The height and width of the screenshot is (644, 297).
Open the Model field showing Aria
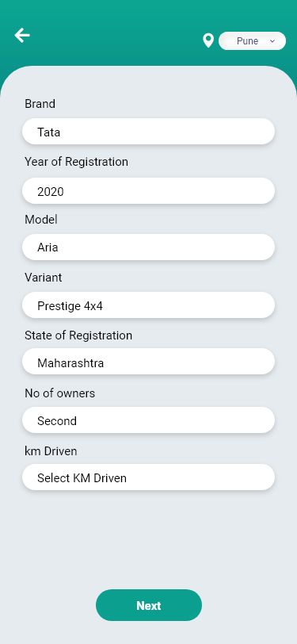(149, 247)
